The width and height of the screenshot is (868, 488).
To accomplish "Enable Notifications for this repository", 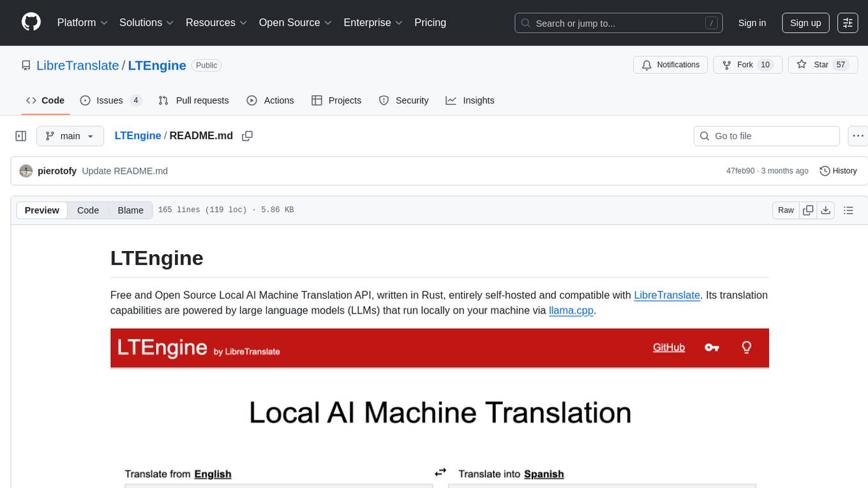I will [x=671, y=65].
